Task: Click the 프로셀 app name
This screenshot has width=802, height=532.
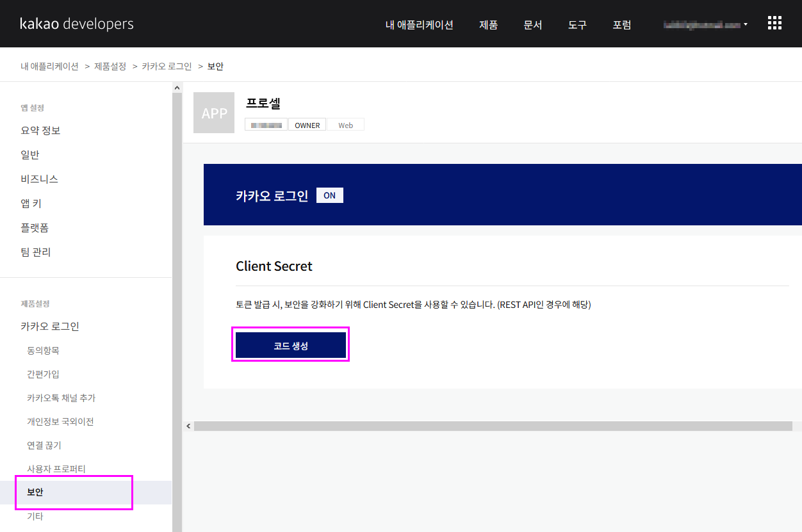Action: click(x=263, y=102)
